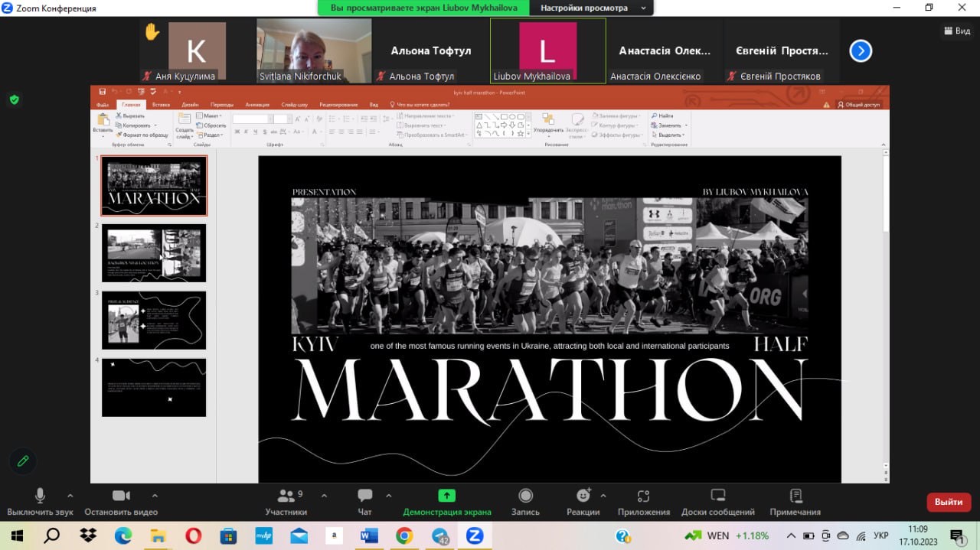Click the green annotation pencil icon
Screen dimensions: 980x550
click(23, 461)
